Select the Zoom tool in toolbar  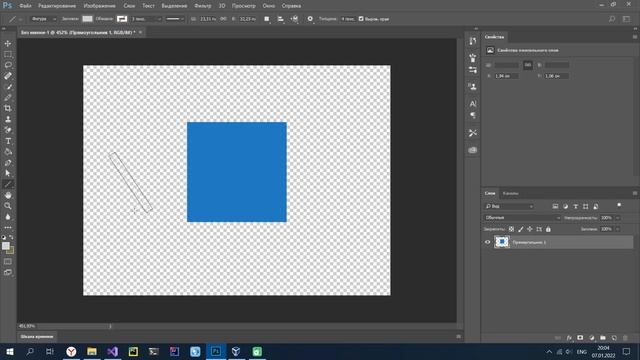(8, 206)
